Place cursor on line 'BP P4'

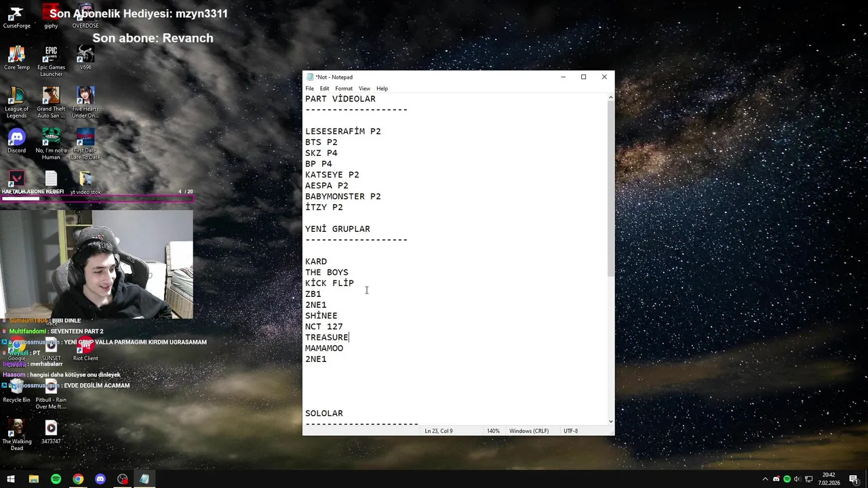[319, 164]
